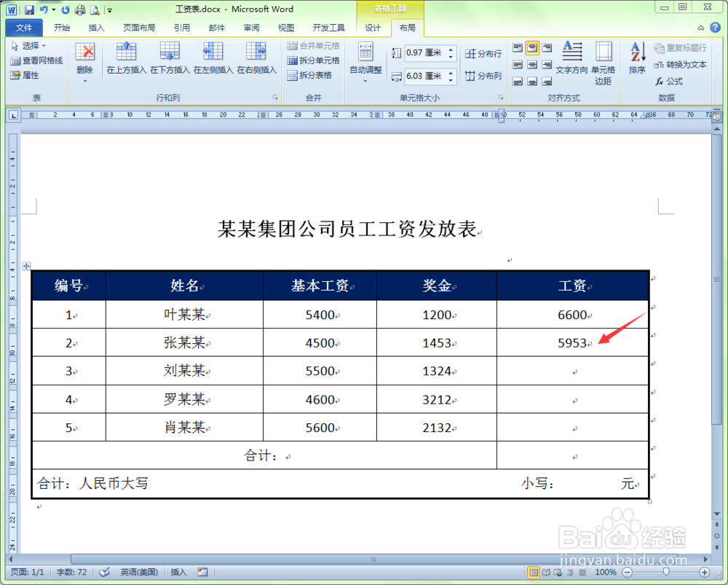Screen dimensions: 728x585
Task: Open AutoFit (自动调整) dropdown
Action: [x=366, y=63]
